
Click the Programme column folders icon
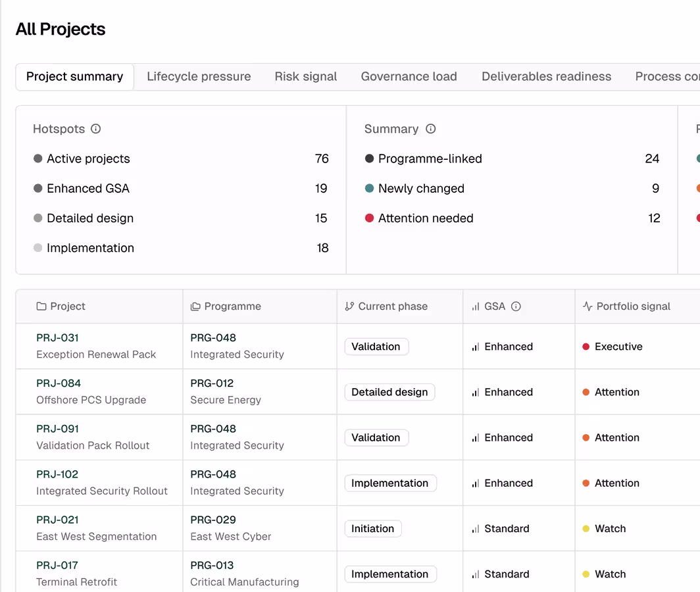(195, 307)
